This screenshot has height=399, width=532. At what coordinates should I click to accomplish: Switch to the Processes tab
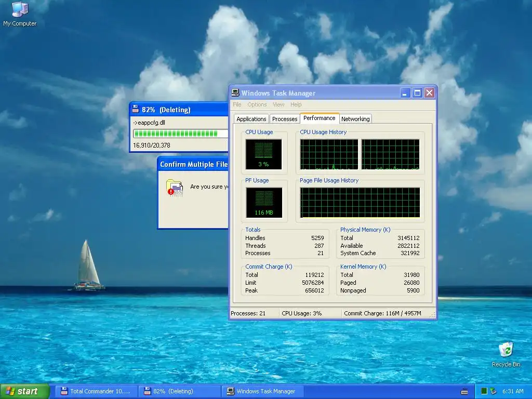285,119
